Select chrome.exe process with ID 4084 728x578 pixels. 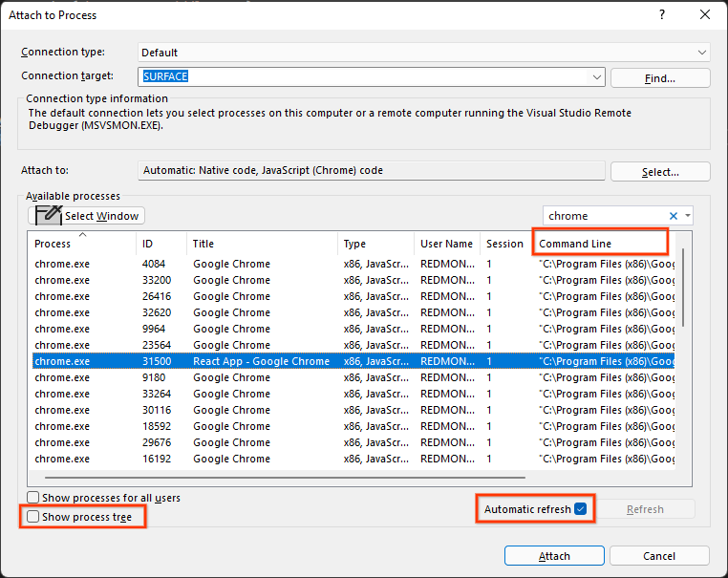coord(353,264)
